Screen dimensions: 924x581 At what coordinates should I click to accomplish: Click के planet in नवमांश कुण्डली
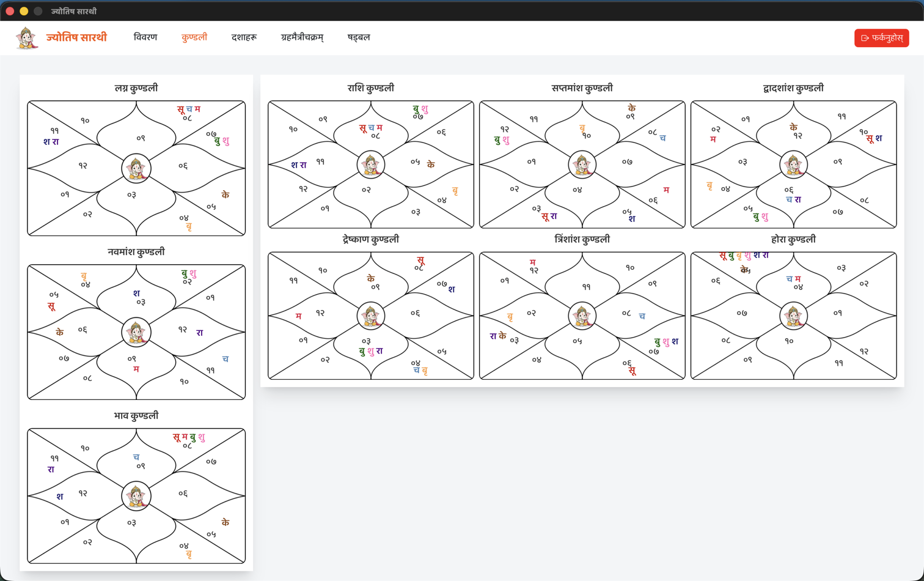click(60, 332)
